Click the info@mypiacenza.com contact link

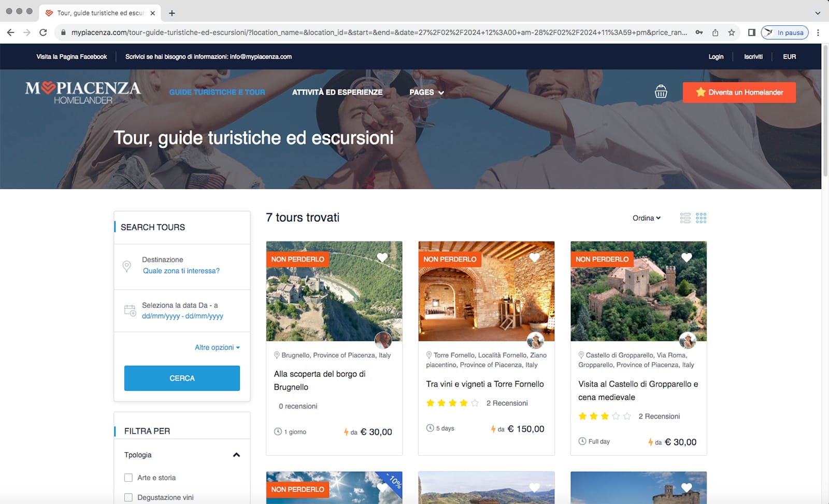point(261,56)
